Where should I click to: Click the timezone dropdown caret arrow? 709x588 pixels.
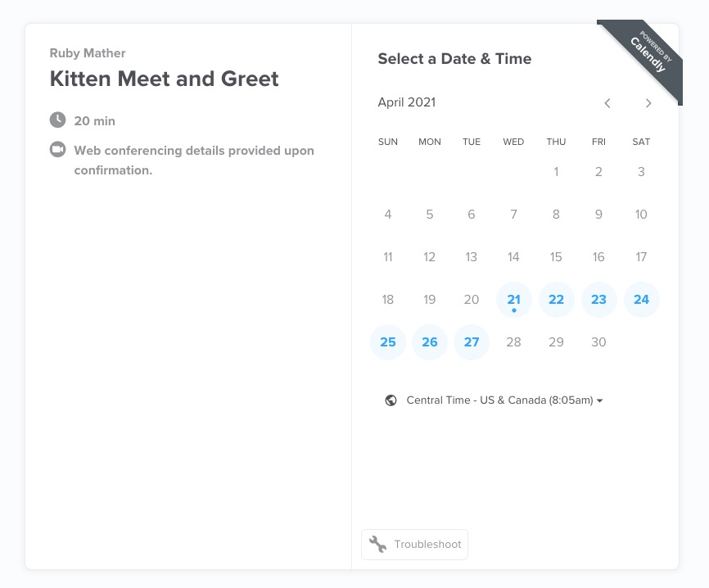coord(599,400)
